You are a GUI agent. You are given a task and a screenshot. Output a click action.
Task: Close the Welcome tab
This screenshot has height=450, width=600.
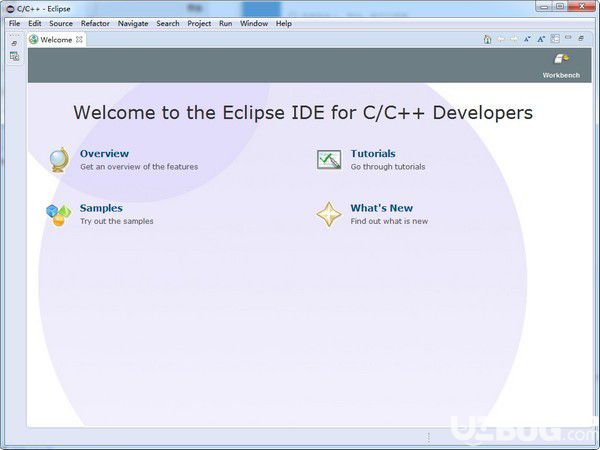79,39
